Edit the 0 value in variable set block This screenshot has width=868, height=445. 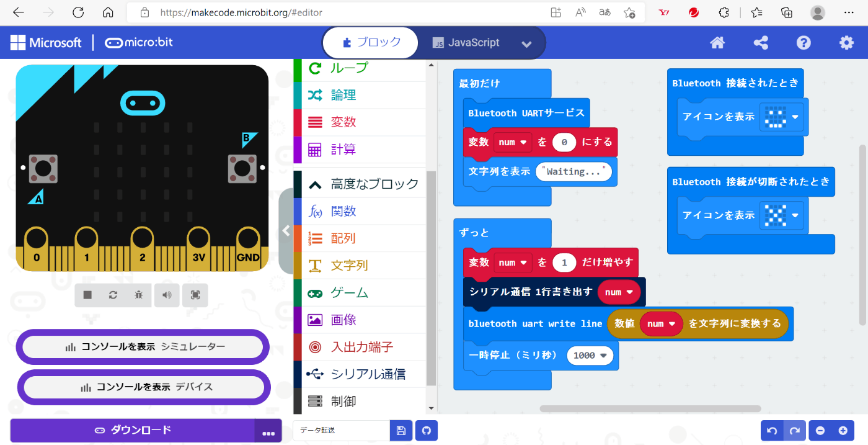pos(564,142)
